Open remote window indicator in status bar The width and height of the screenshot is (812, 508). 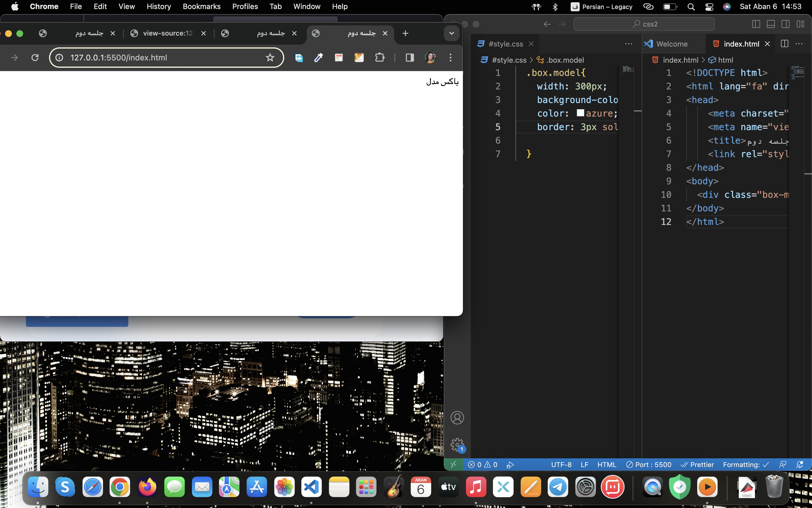tap(453, 465)
